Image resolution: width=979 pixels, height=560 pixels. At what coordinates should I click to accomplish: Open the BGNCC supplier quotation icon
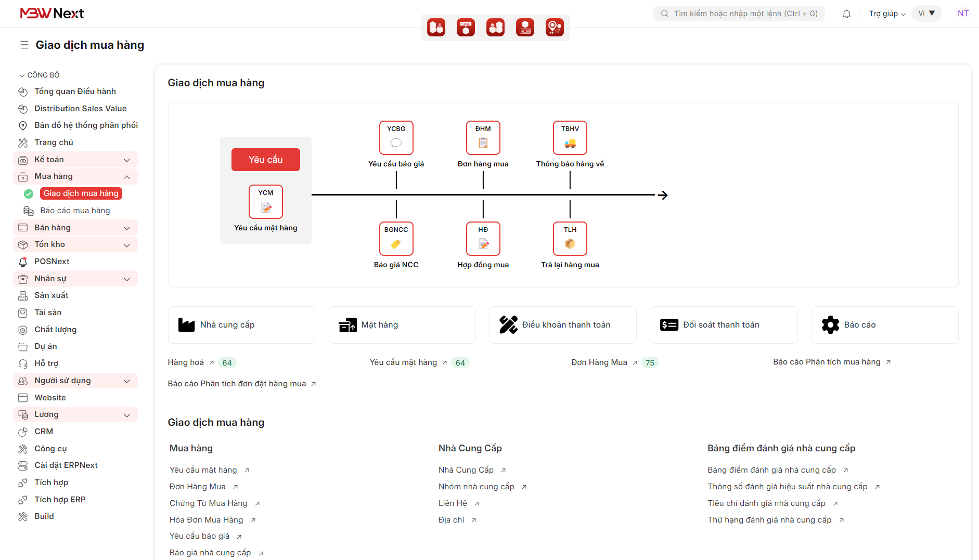point(396,239)
